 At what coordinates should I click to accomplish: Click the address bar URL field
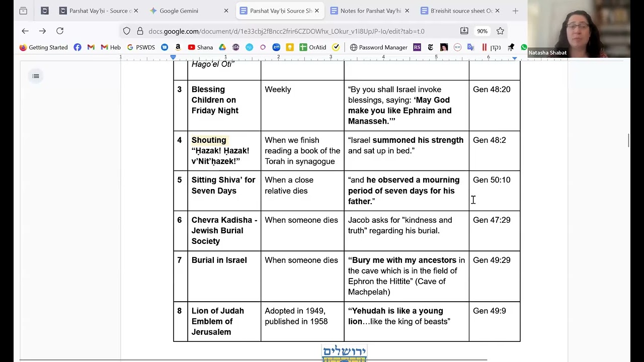287,31
